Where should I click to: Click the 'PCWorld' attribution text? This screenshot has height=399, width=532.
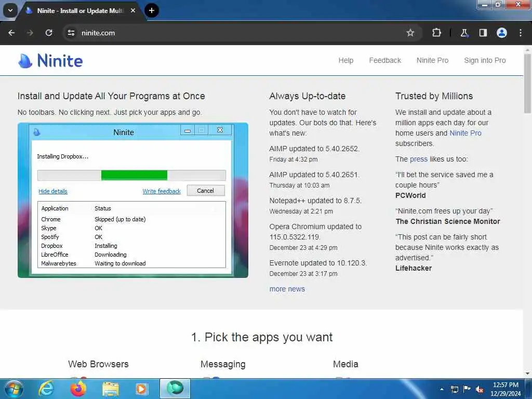coord(410,195)
